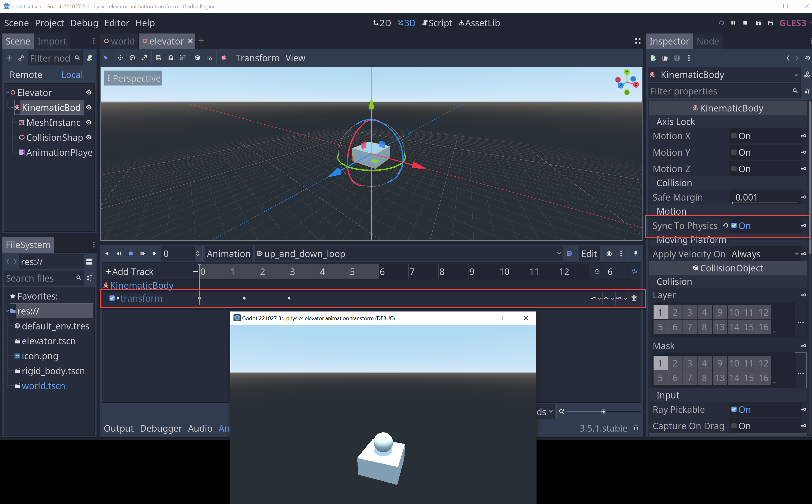Click the load resource folder icon in Inspector
The height and width of the screenshot is (504, 812).
(x=665, y=58)
